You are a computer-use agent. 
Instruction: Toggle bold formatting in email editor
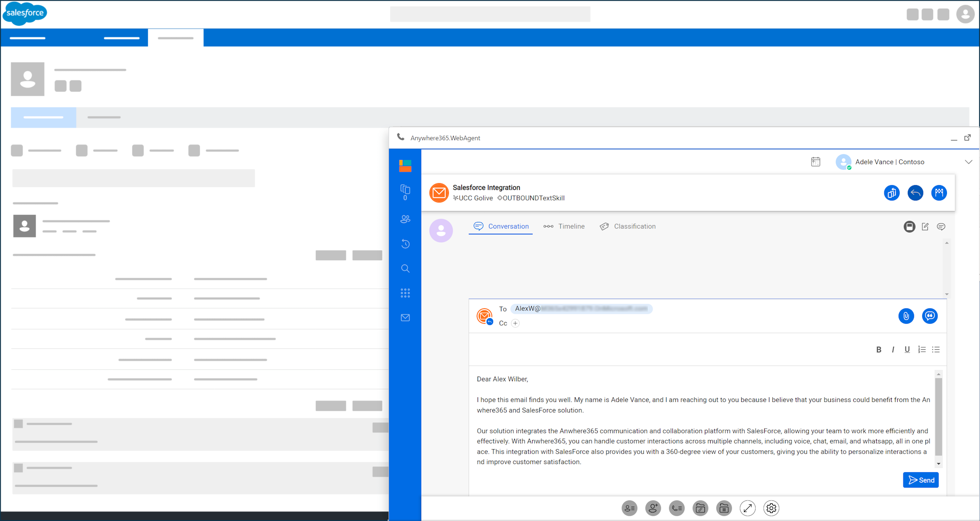(x=879, y=350)
